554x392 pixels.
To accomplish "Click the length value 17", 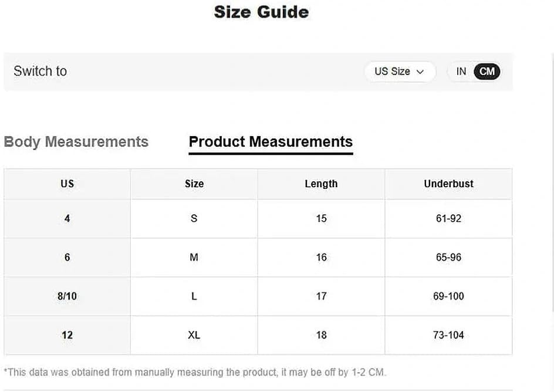I will pos(321,296).
